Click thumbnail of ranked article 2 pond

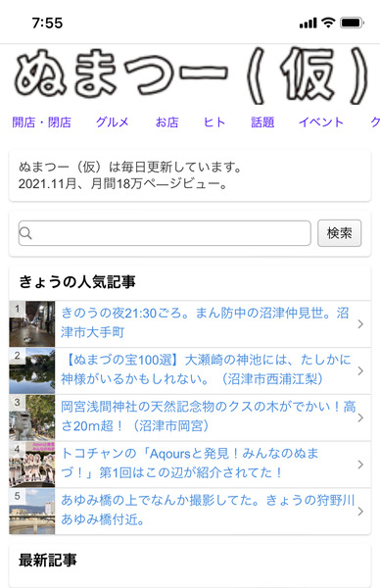(x=32, y=370)
